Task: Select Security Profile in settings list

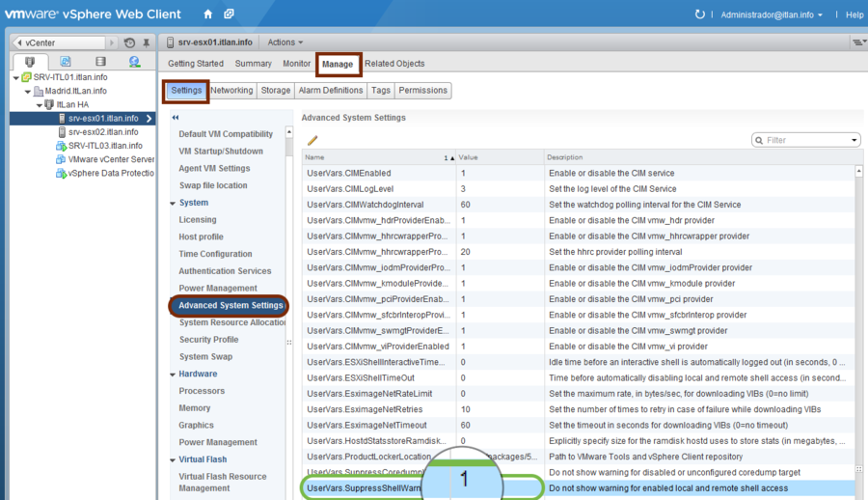Action: (x=208, y=340)
